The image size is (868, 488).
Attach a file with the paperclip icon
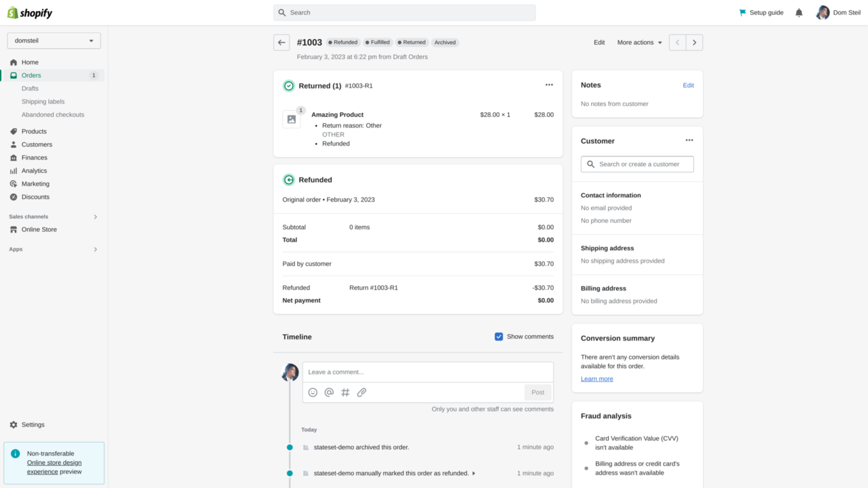pos(362,393)
